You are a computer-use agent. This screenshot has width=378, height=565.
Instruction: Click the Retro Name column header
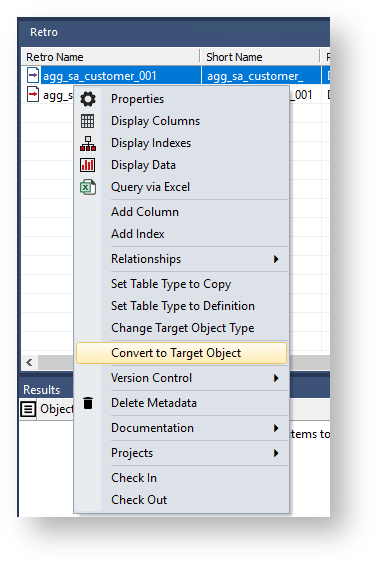click(x=110, y=57)
